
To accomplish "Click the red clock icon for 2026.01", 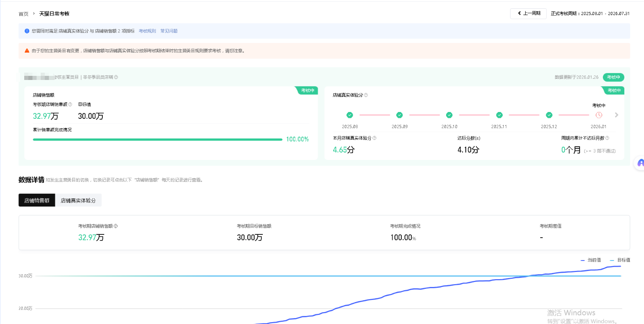I will 599,115.
